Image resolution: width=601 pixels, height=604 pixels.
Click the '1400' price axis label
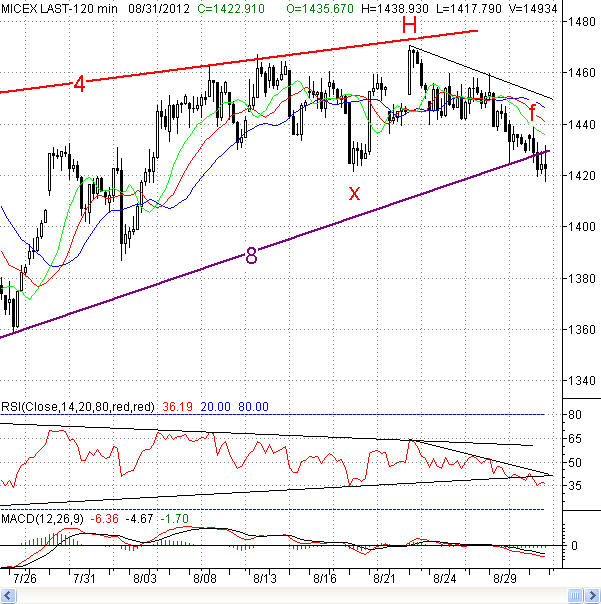click(x=581, y=226)
